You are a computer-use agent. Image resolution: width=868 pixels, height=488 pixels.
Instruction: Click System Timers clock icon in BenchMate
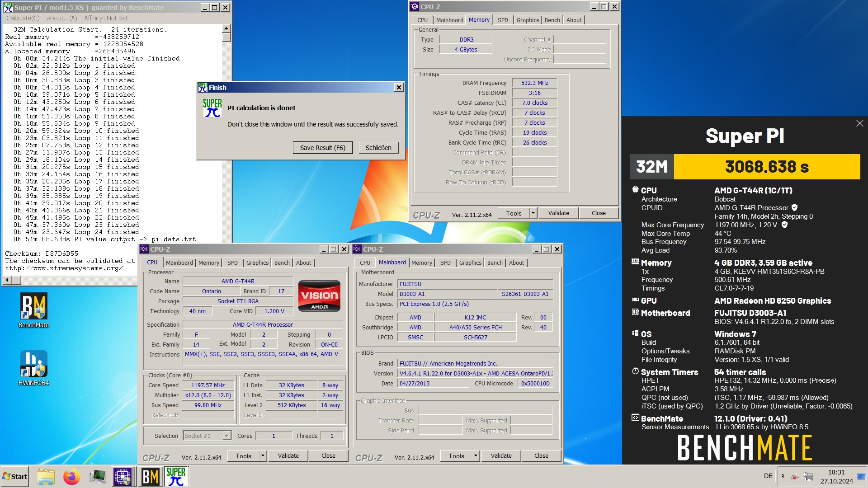pos(635,371)
